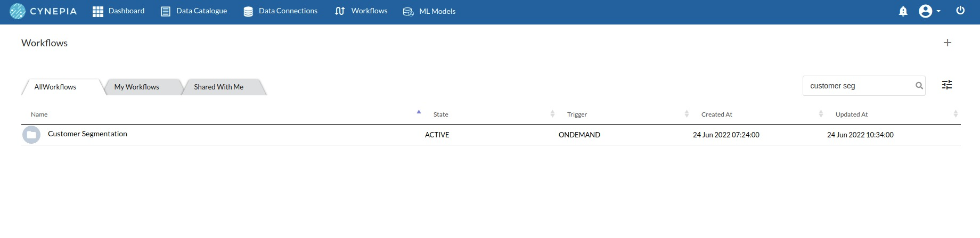Image resolution: width=980 pixels, height=238 pixels.
Task: Add a new workflow with plus icon
Action: tap(947, 43)
